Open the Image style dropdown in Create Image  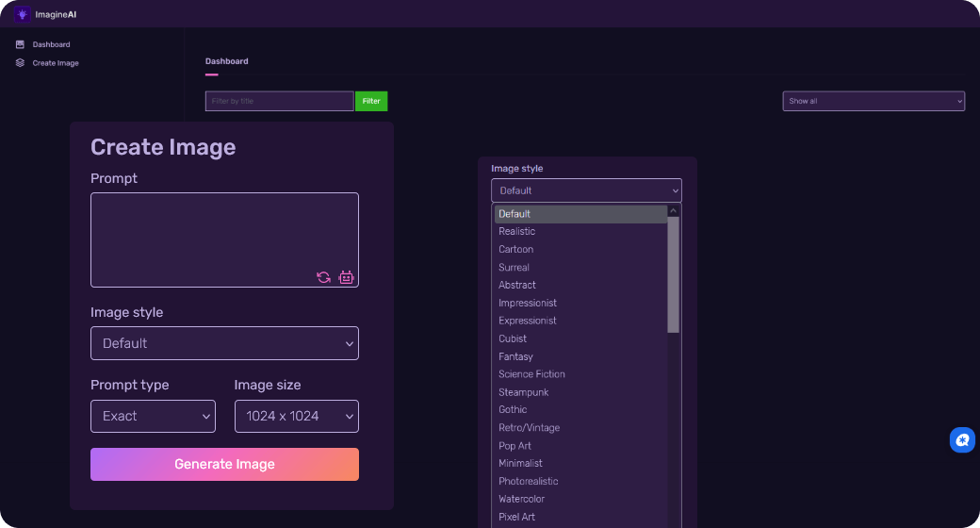[224, 343]
